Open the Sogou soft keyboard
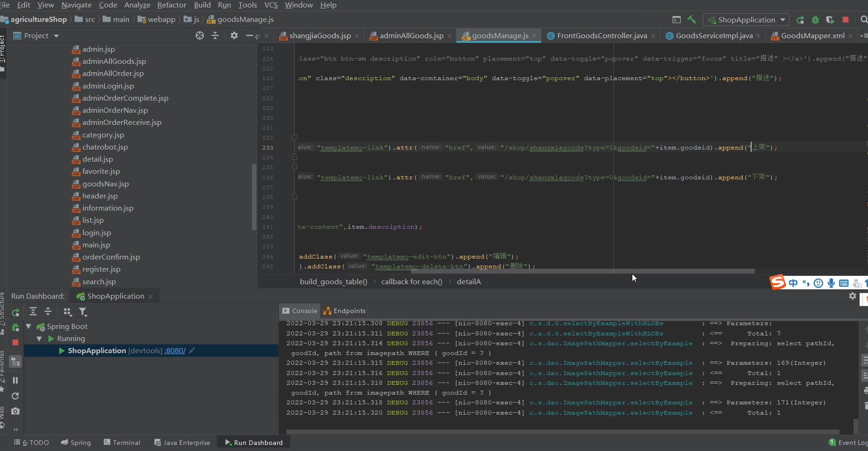 (x=844, y=283)
